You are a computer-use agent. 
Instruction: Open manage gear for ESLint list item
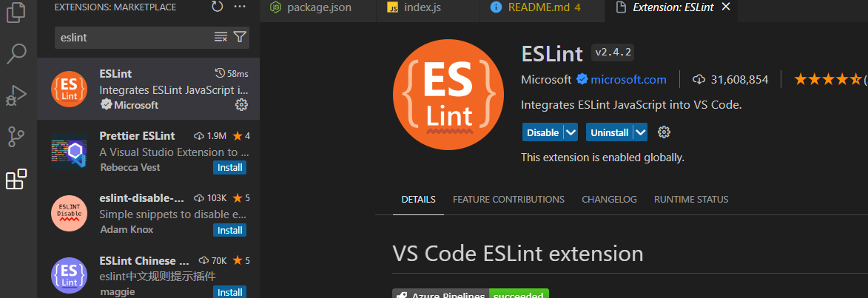click(x=241, y=104)
